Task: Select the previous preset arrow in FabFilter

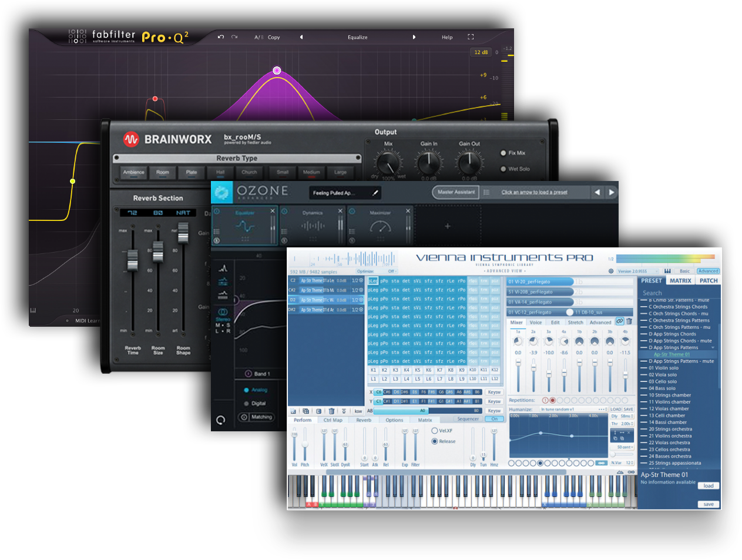Action: tap(301, 37)
